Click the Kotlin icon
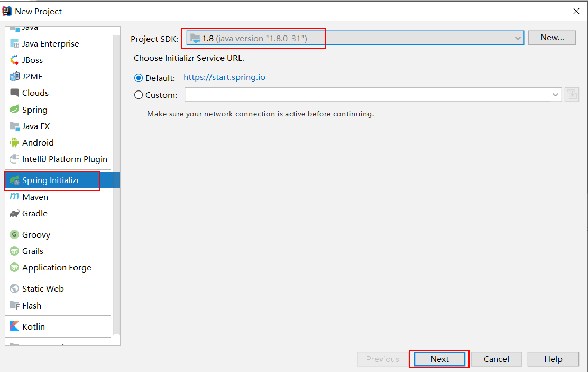588x372 pixels. (14, 326)
